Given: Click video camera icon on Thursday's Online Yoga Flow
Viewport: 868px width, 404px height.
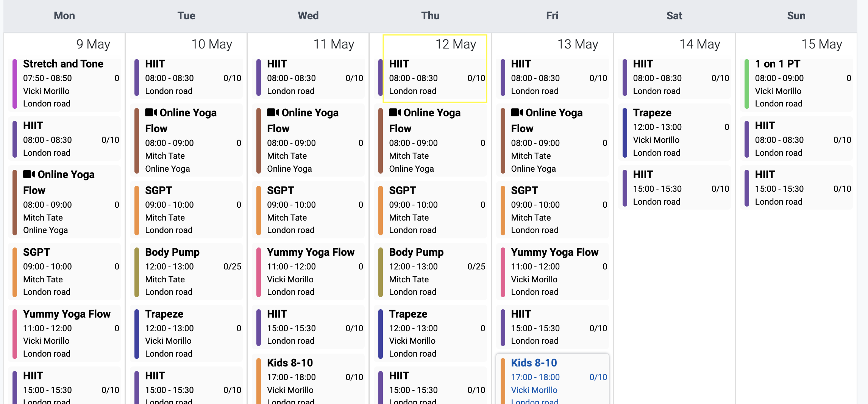Looking at the screenshot, I should [395, 113].
